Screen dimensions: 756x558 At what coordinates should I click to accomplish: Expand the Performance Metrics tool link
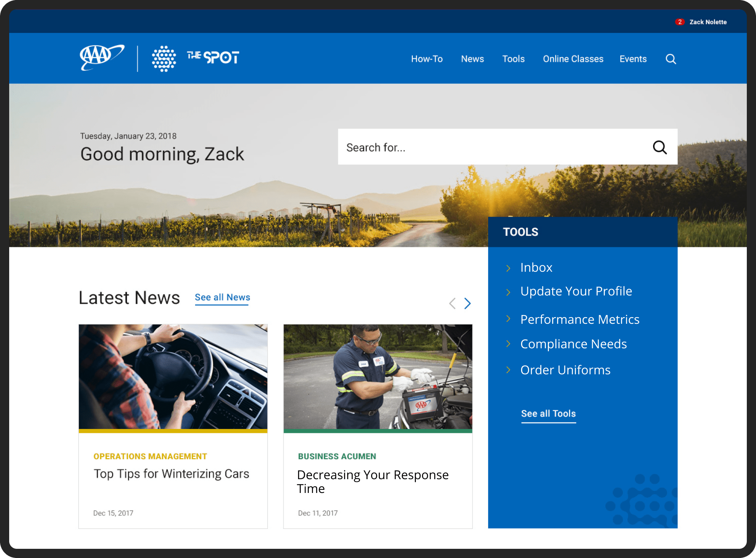[x=579, y=319]
